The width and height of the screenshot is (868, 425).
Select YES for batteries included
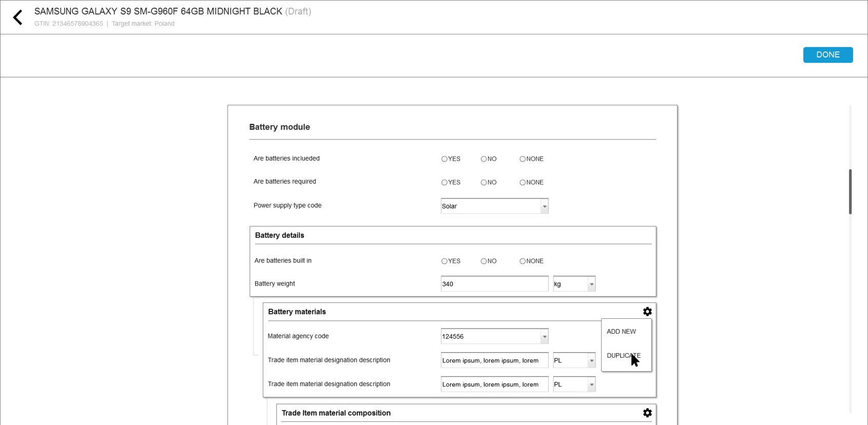tap(445, 159)
